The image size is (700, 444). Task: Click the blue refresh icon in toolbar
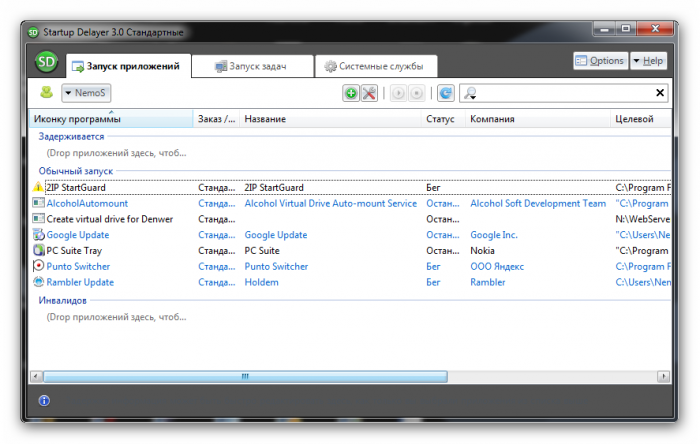click(445, 93)
